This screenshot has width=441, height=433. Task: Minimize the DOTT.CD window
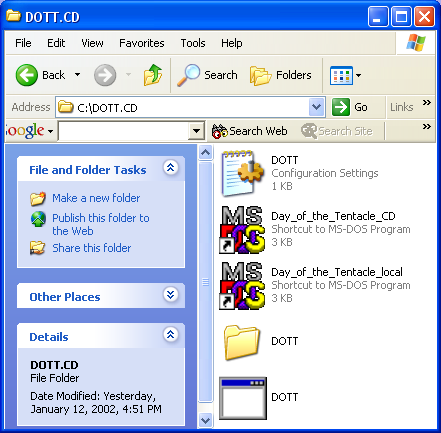click(x=378, y=17)
